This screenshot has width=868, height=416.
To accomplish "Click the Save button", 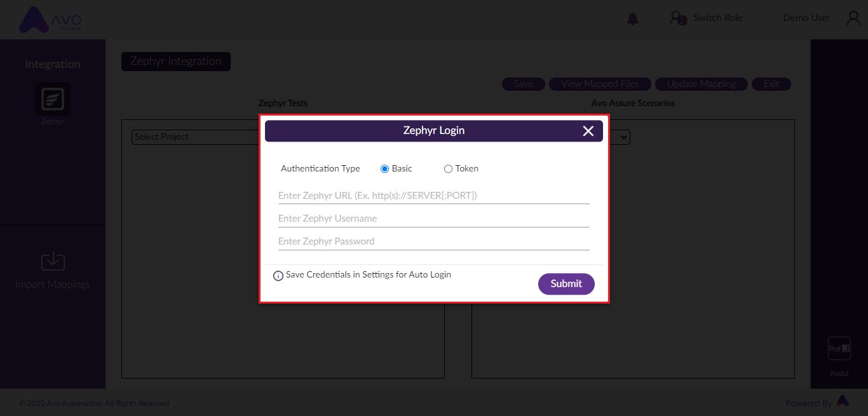I will click(x=524, y=84).
